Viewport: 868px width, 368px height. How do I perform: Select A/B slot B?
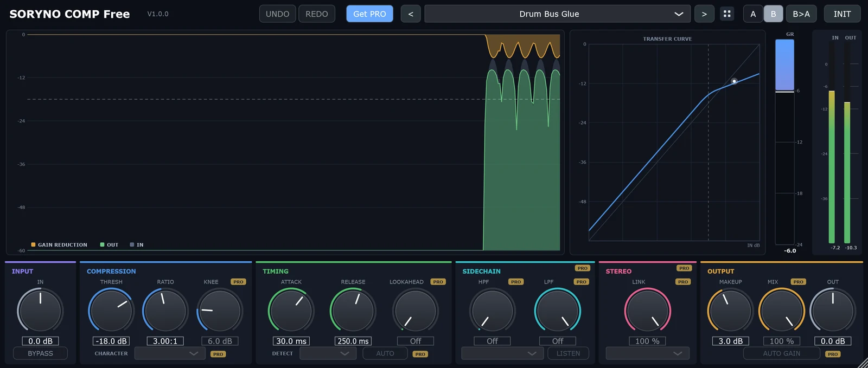[x=773, y=14]
